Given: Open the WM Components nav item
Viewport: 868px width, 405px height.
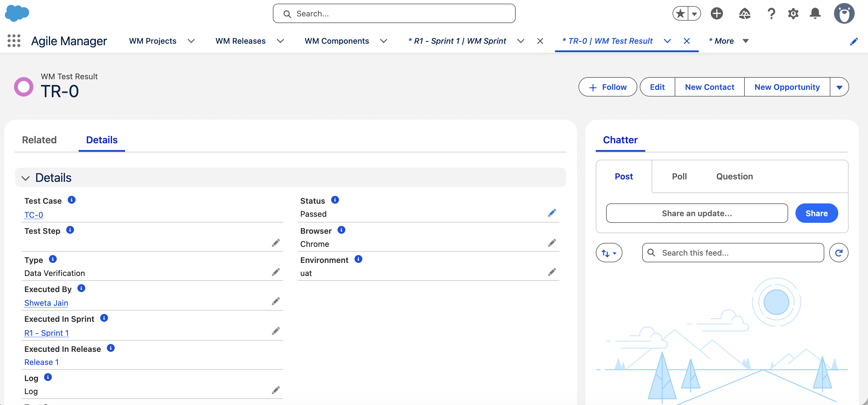Looking at the screenshot, I should click(x=337, y=41).
